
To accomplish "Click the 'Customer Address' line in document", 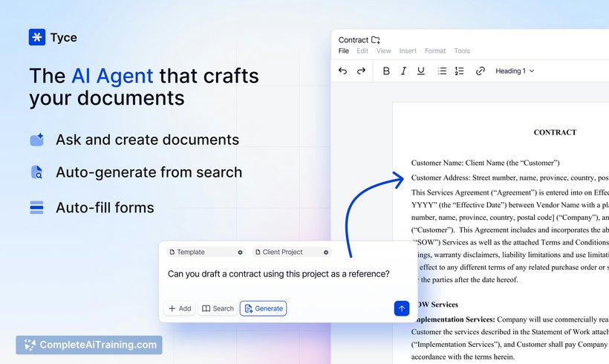I will [510, 178].
